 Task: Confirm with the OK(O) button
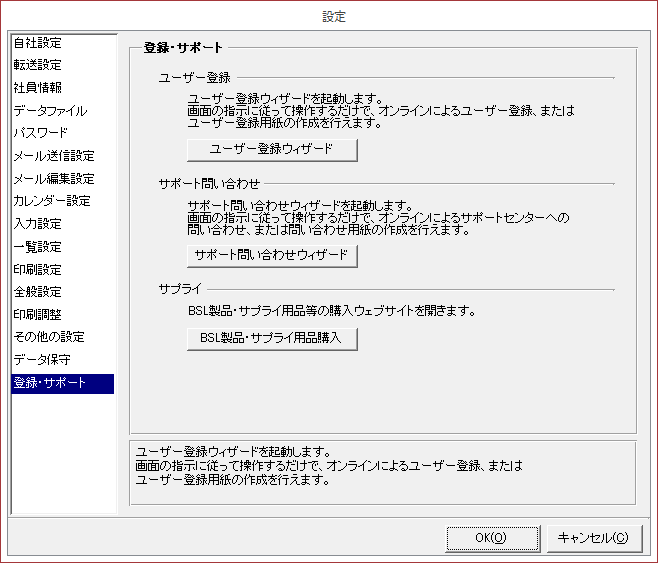click(x=492, y=538)
